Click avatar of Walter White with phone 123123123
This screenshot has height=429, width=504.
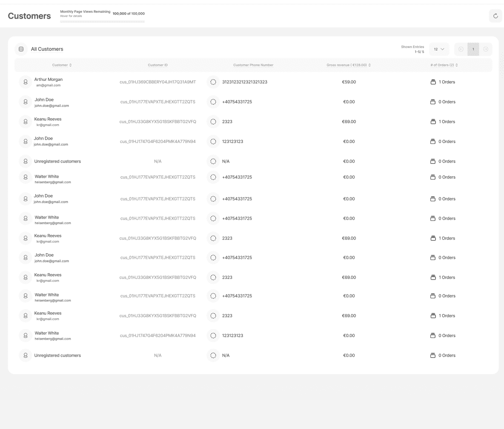pyautogui.click(x=26, y=335)
